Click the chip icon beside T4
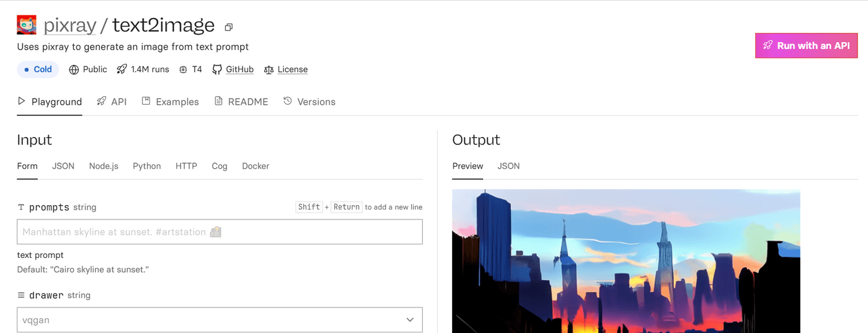Viewport: 868px width, 333px height. pos(183,69)
